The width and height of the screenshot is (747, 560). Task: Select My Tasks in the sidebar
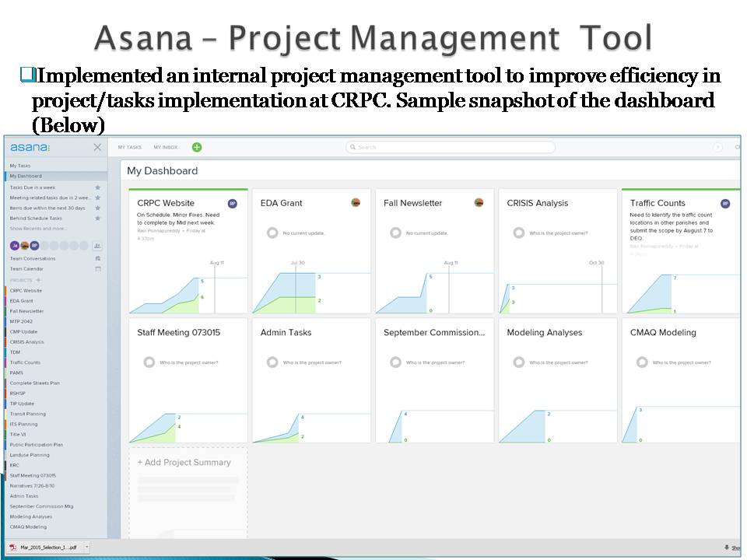point(20,166)
